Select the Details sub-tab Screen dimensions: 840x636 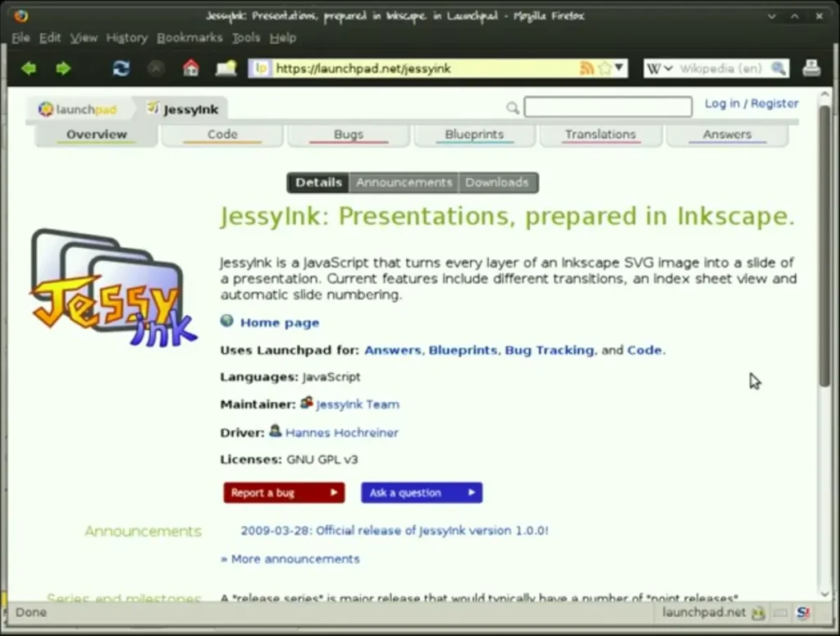click(x=318, y=183)
